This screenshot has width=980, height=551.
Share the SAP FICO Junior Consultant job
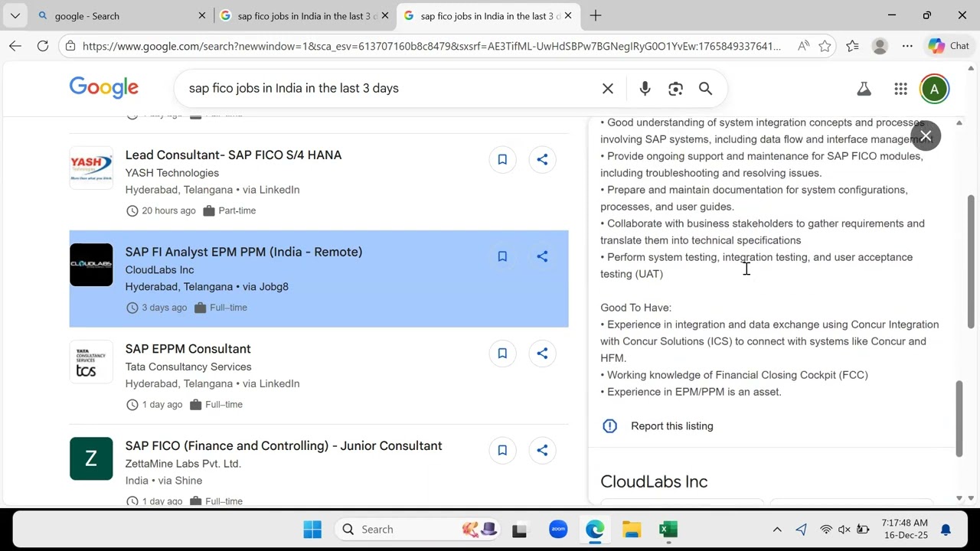pos(542,451)
